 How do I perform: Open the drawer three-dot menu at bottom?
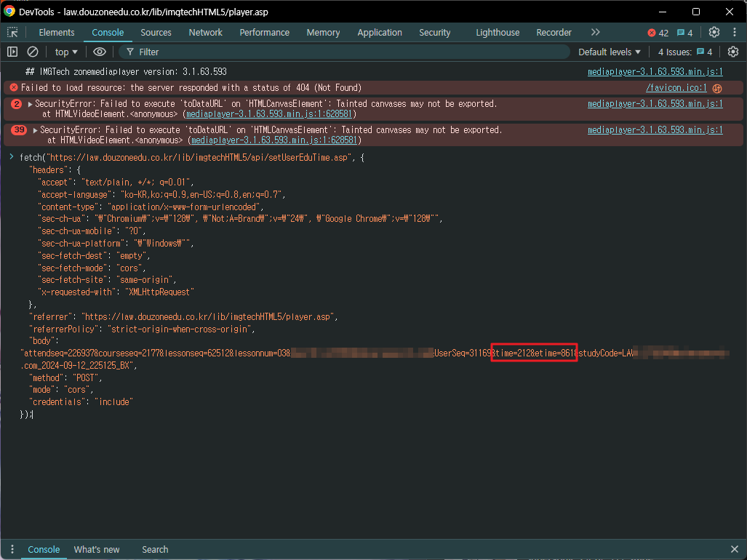tap(12, 549)
